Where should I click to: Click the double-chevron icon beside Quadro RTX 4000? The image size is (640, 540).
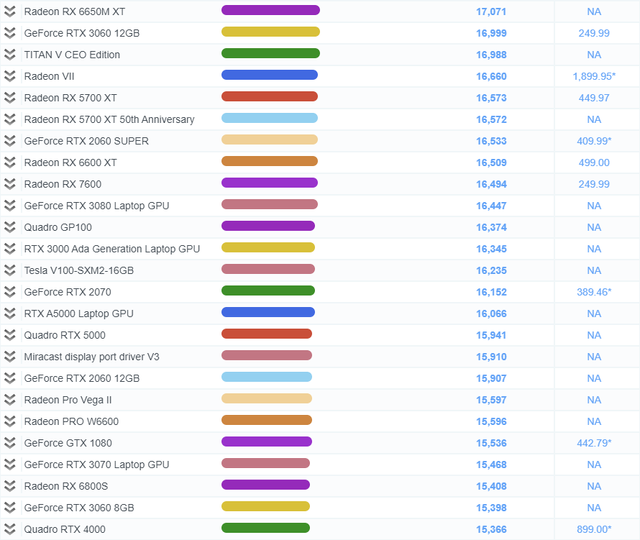10,529
